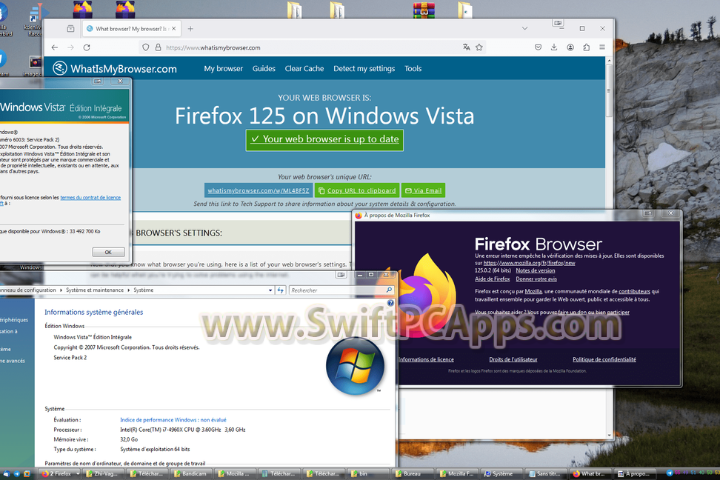Click the System window refresh arrows icon
This screenshot has height=480, width=720.
pos(281,290)
